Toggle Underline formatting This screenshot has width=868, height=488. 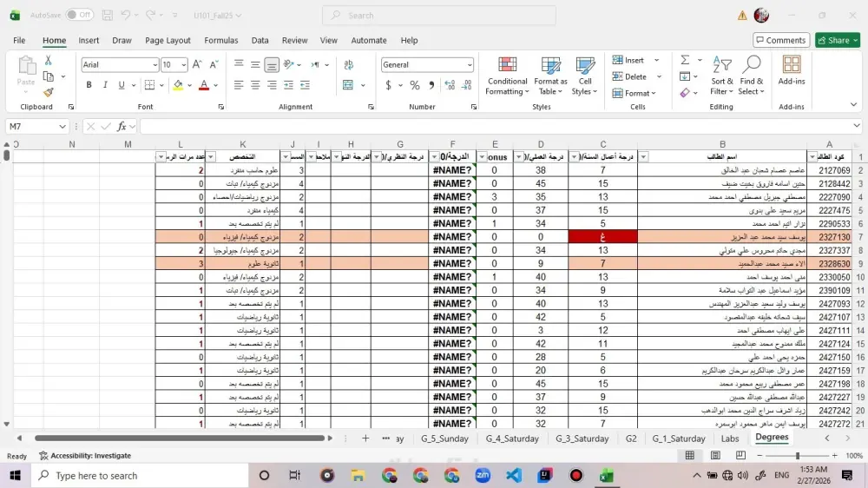122,85
